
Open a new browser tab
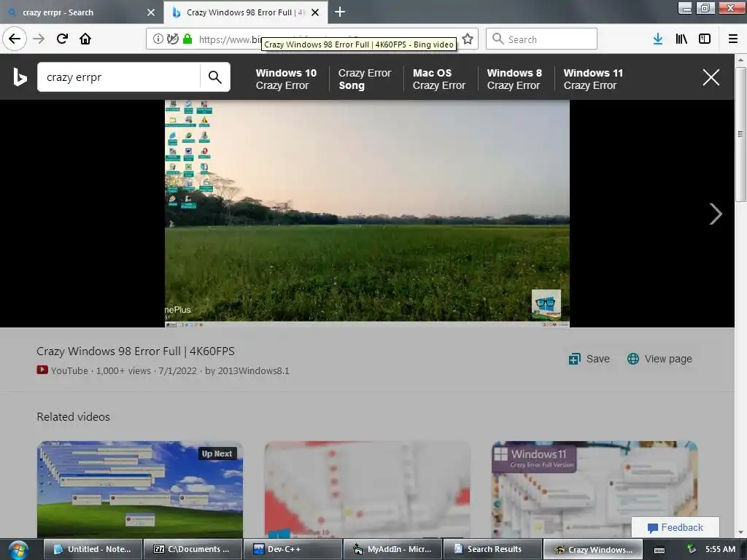(x=340, y=12)
